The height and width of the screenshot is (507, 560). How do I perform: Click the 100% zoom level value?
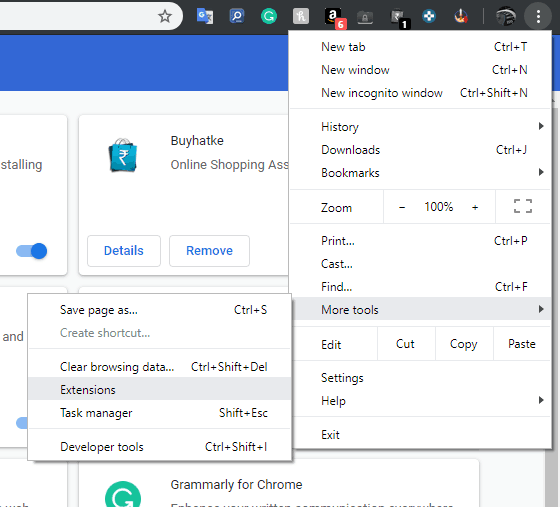pyautogui.click(x=439, y=207)
